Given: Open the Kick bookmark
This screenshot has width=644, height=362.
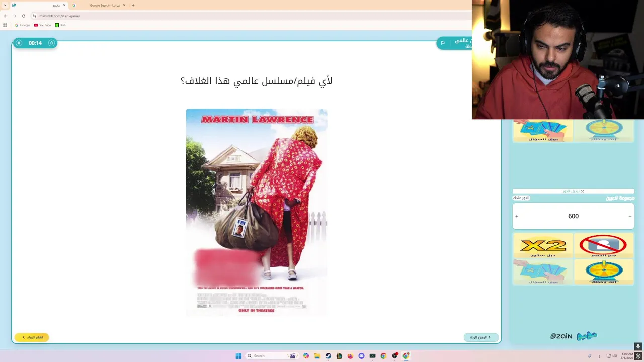Looking at the screenshot, I should (60, 25).
